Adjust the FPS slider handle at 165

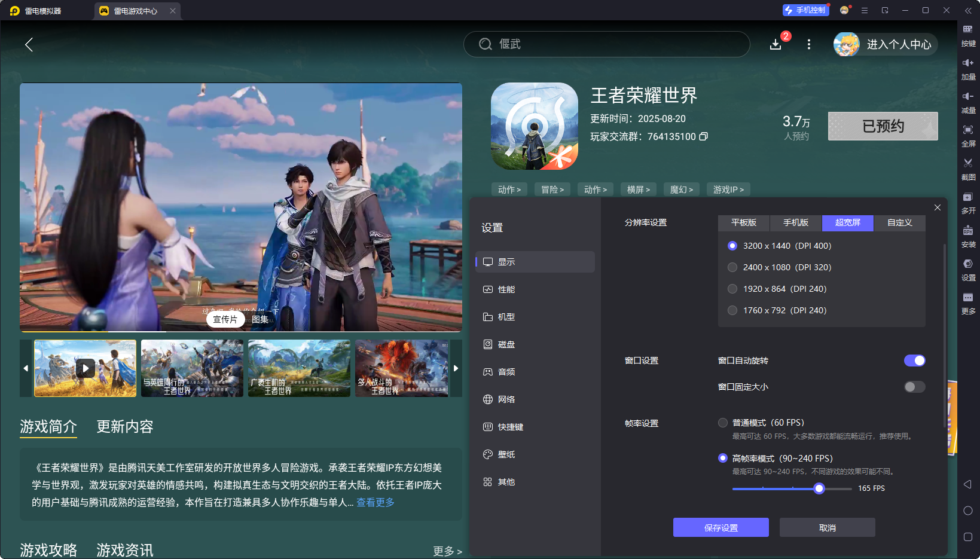(819, 488)
